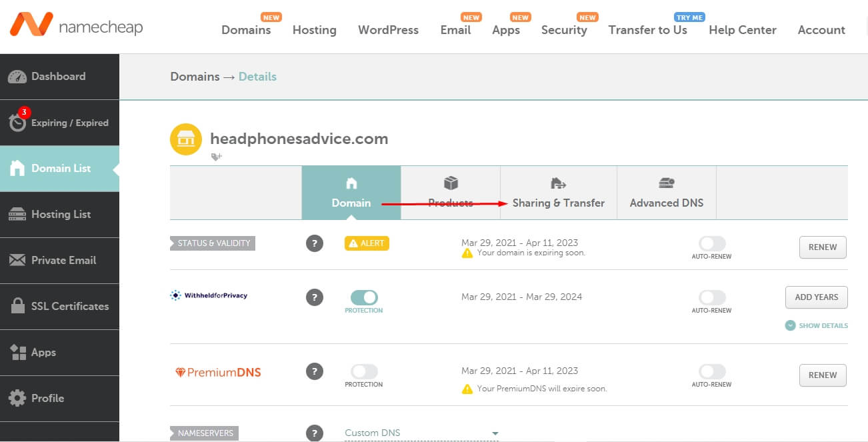This screenshot has height=442, width=868.
Task: Turn on auto-renew for PremiumDNS
Action: pos(712,371)
